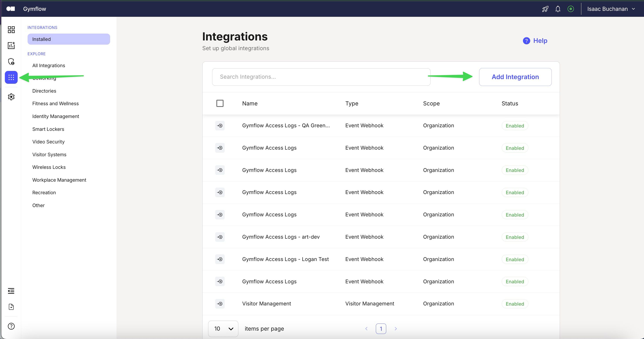
Task: Click the icon for the QA Green integration row
Action: (x=220, y=126)
